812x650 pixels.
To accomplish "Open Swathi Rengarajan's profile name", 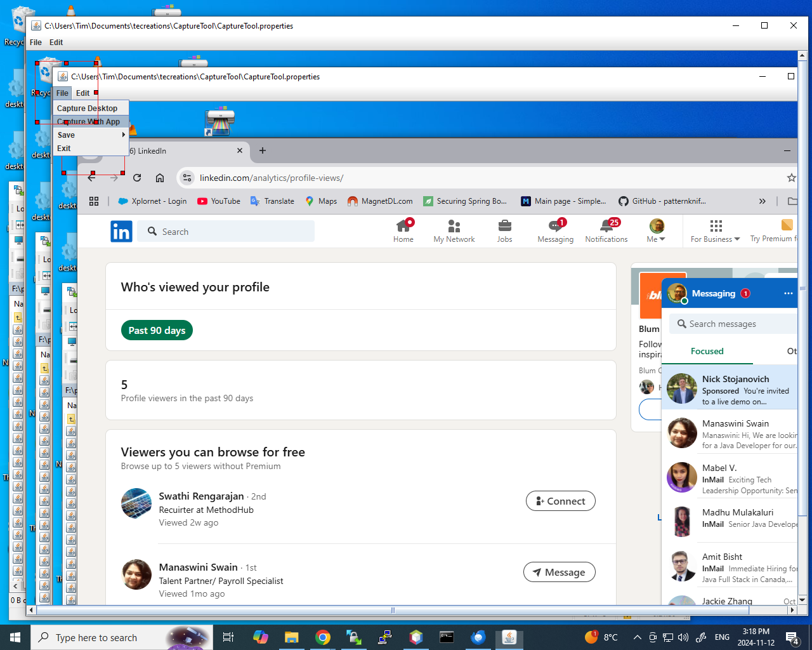I will tap(201, 496).
